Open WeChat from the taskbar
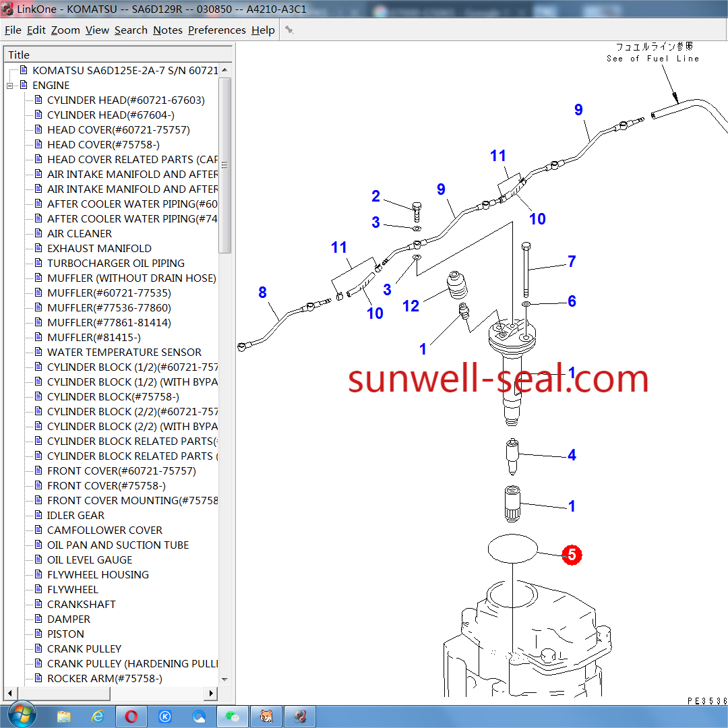 click(x=233, y=716)
